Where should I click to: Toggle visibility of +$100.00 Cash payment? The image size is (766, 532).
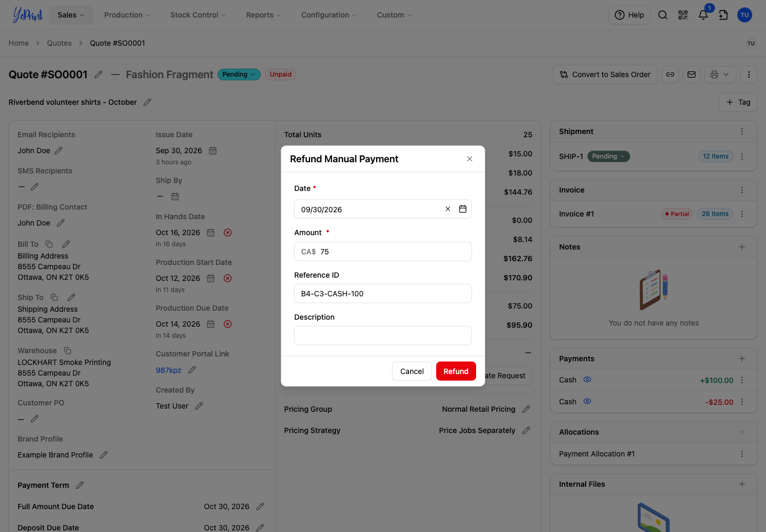587,380
